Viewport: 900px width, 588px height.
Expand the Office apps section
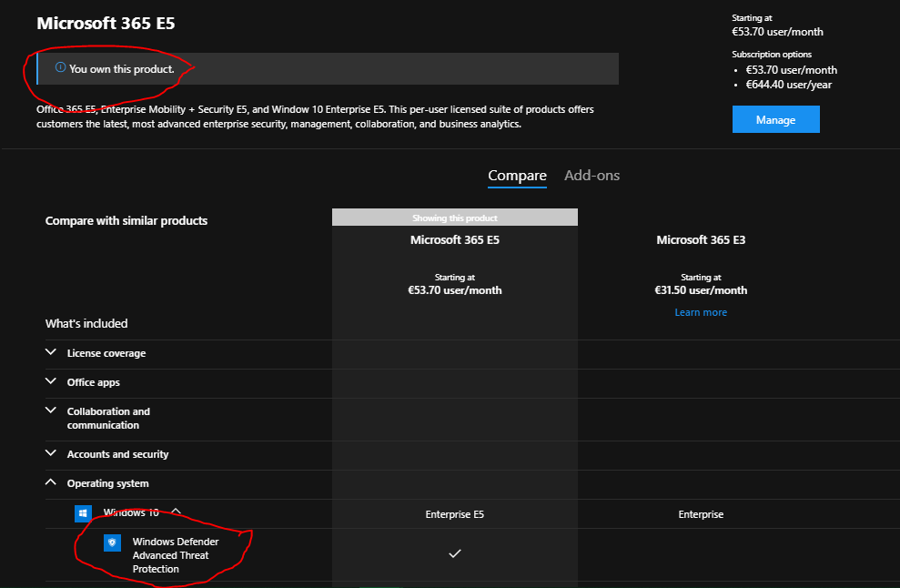click(52, 381)
